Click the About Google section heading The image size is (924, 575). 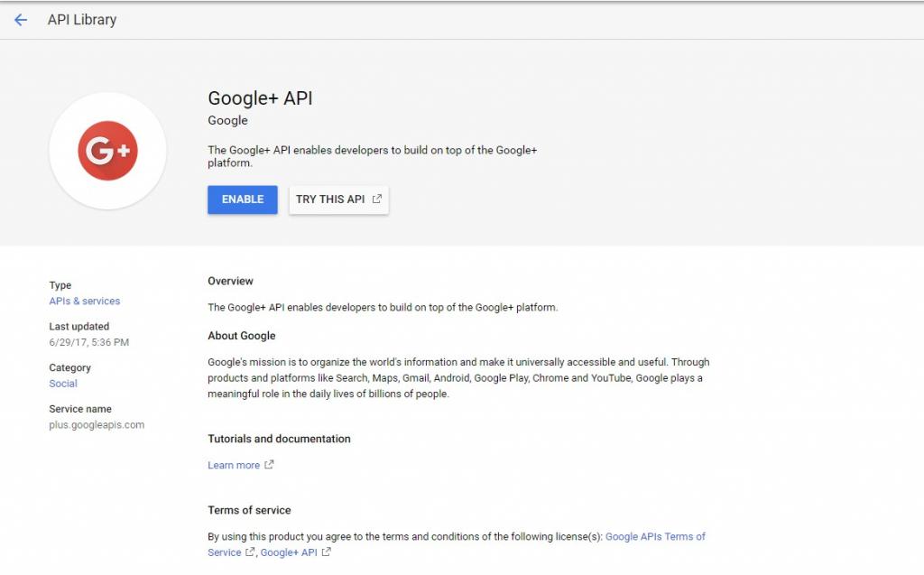(x=241, y=336)
